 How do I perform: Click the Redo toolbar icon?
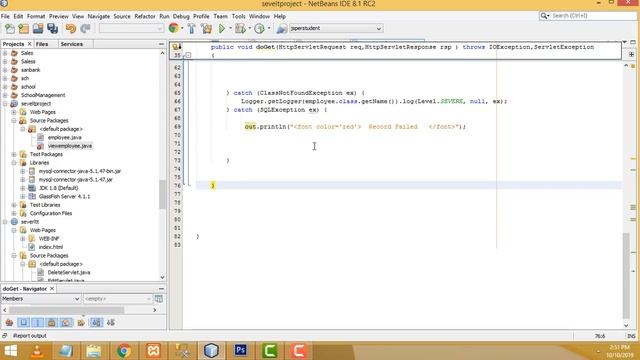85,29
